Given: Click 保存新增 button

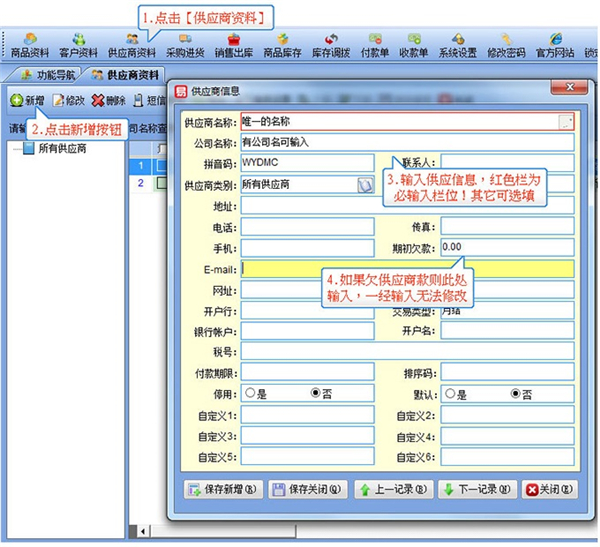Looking at the screenshot, I should (x=223, y=489).
